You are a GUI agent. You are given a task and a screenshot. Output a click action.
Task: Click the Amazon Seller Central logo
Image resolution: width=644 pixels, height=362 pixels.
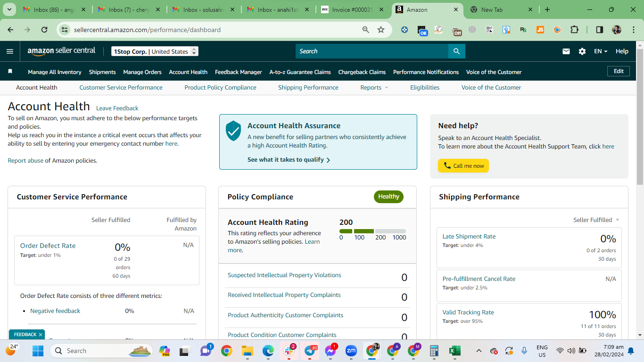click(x=61, y=51)
